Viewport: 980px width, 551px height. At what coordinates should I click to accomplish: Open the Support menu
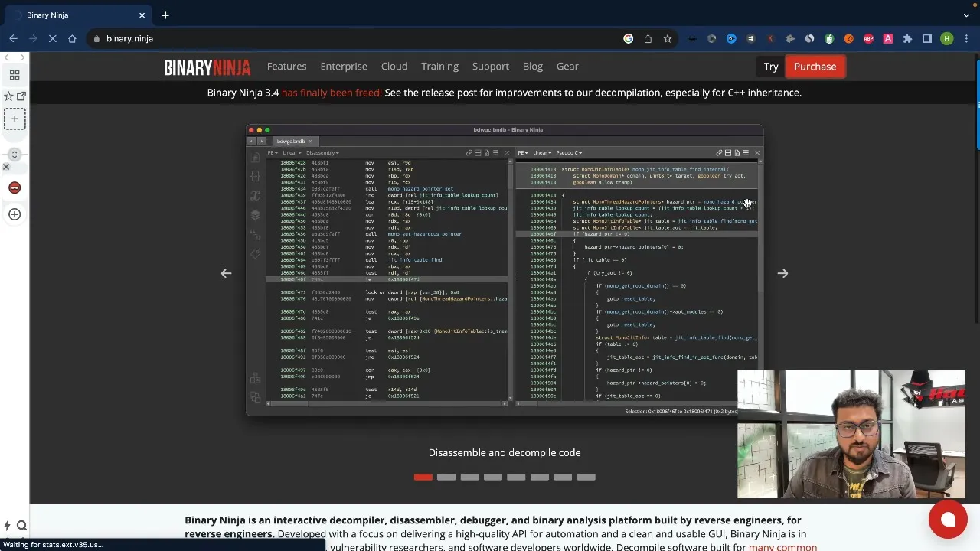[491, 67]
